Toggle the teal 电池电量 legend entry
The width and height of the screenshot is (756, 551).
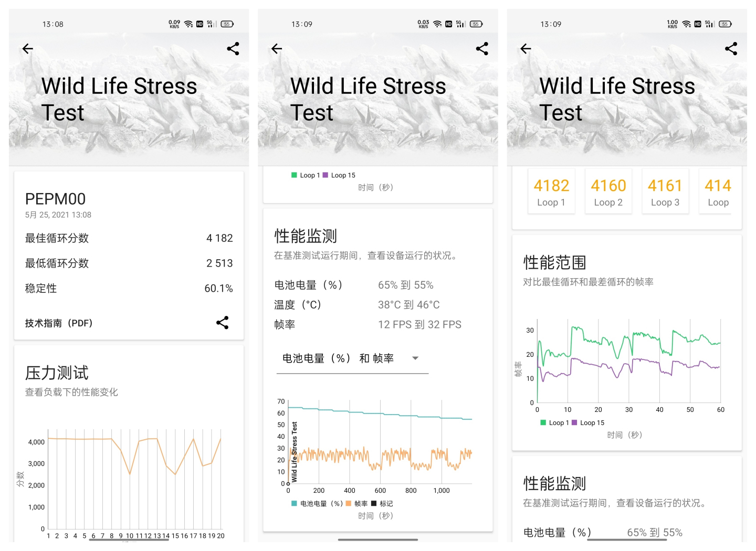317,504
